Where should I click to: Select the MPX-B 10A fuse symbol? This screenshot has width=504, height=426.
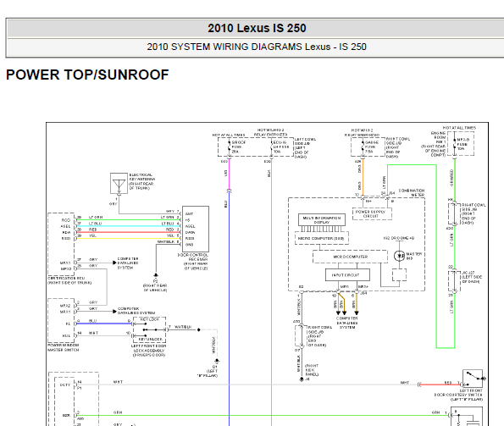pos(455,144)
